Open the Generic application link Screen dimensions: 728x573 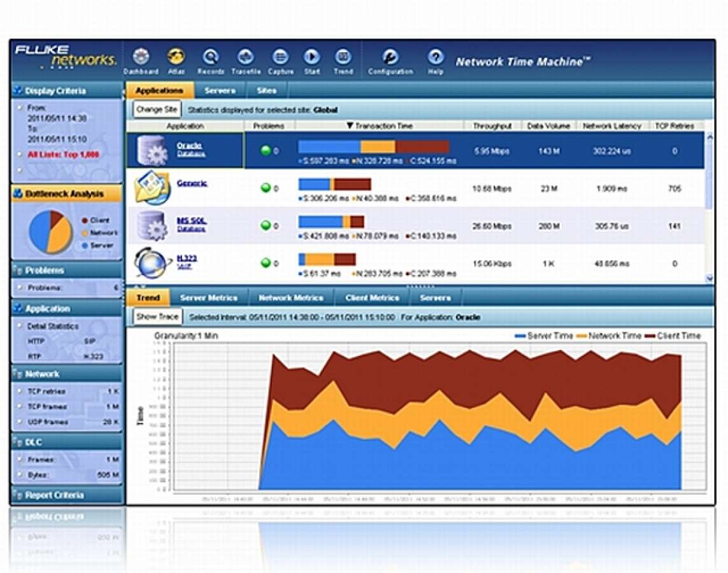tap(192, 183)
